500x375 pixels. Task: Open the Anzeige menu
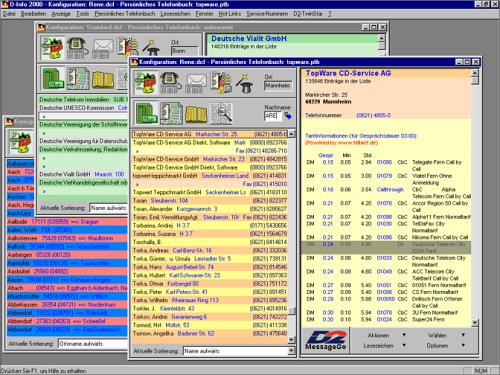click(x=61, y=14)
